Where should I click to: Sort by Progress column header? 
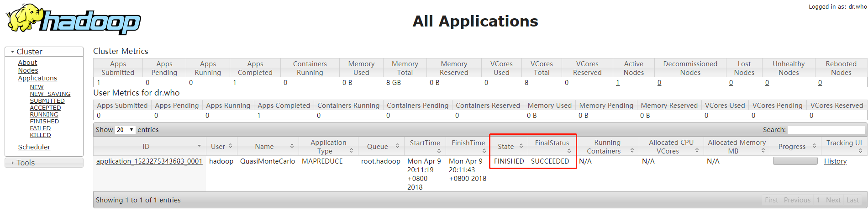point(796,146)
